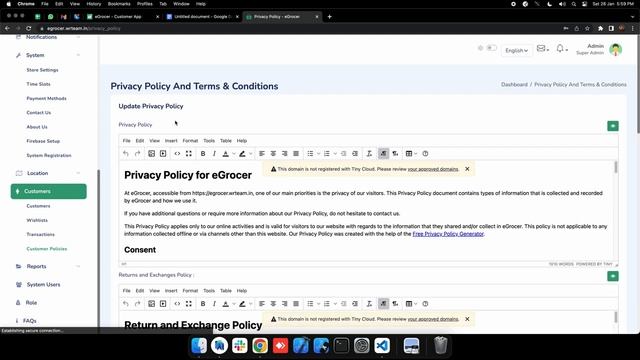Center align text in Privacy Policy editor
640x360 pixels.
tap(273, 153)
